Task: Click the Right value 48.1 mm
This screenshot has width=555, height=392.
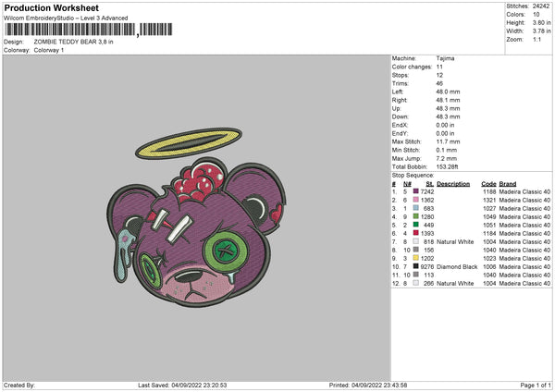Action: [448, 100]
